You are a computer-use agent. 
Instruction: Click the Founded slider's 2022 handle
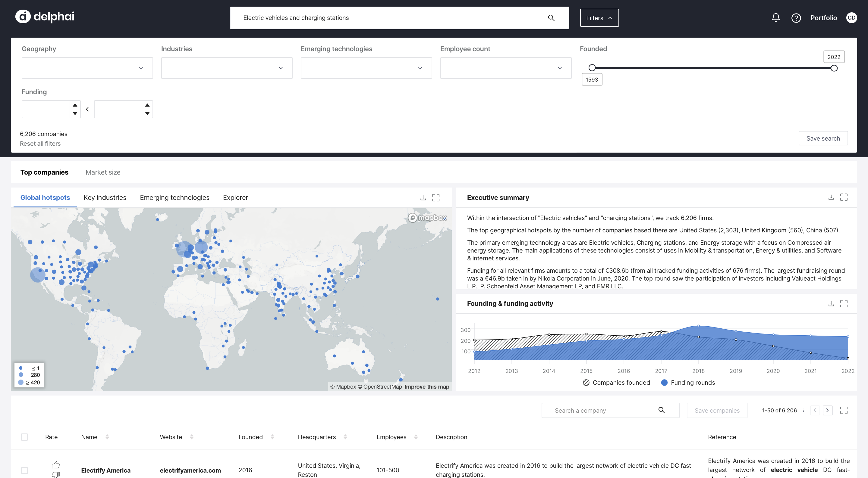click(834, 68)
